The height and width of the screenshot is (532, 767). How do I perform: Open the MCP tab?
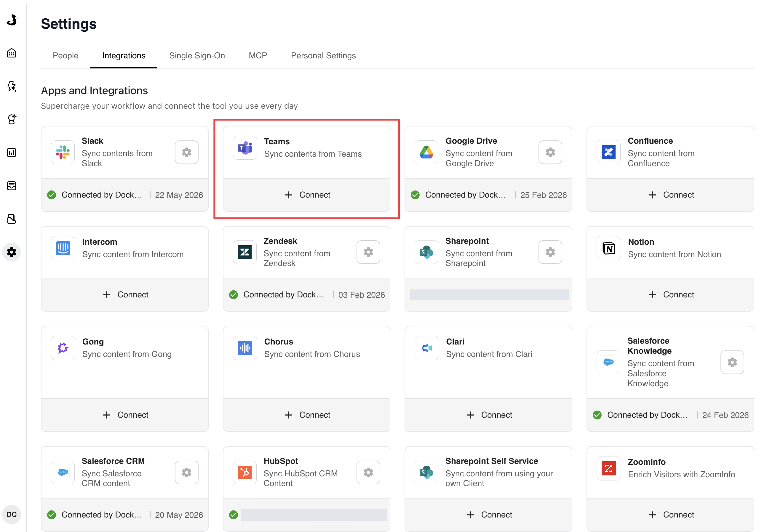[x=258, y=56]
